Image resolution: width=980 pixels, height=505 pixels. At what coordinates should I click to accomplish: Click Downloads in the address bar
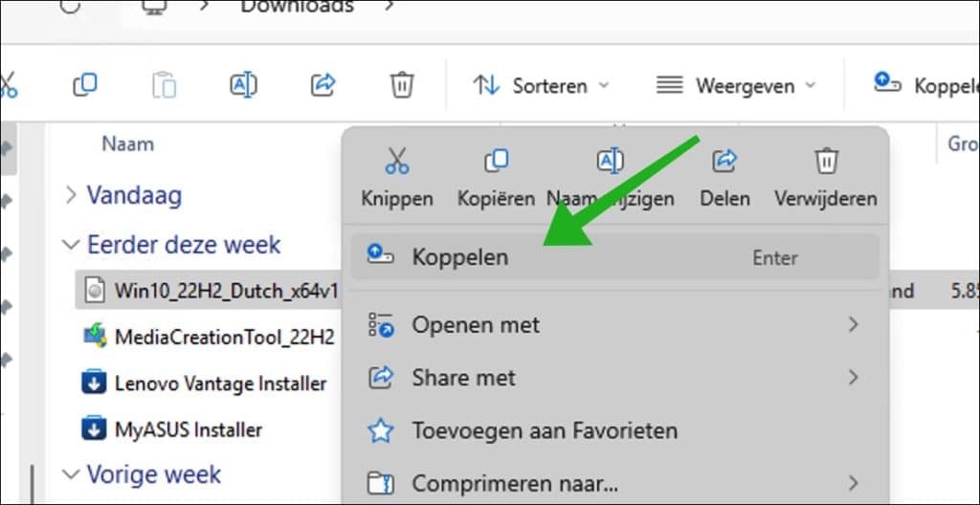click(298, 7)
